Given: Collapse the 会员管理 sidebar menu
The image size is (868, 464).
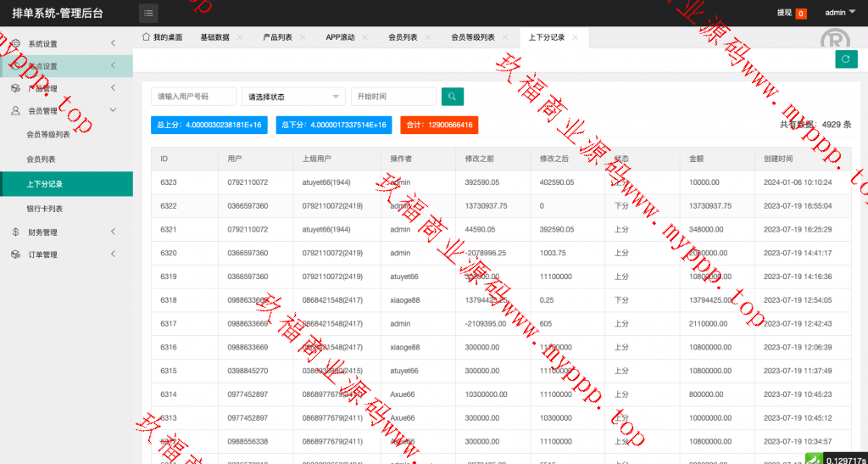Looking at the screenshot, I should pos(66,110).
